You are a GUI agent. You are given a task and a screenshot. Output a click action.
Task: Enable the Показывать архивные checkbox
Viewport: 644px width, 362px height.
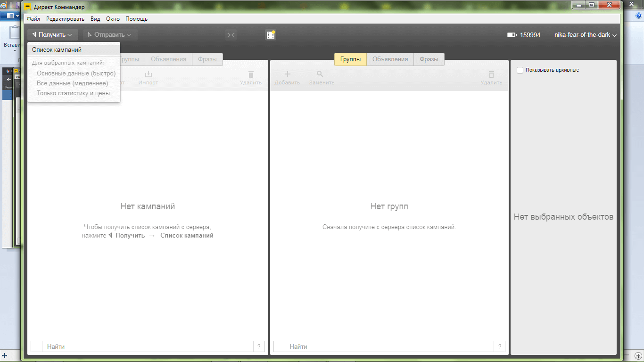520,70
